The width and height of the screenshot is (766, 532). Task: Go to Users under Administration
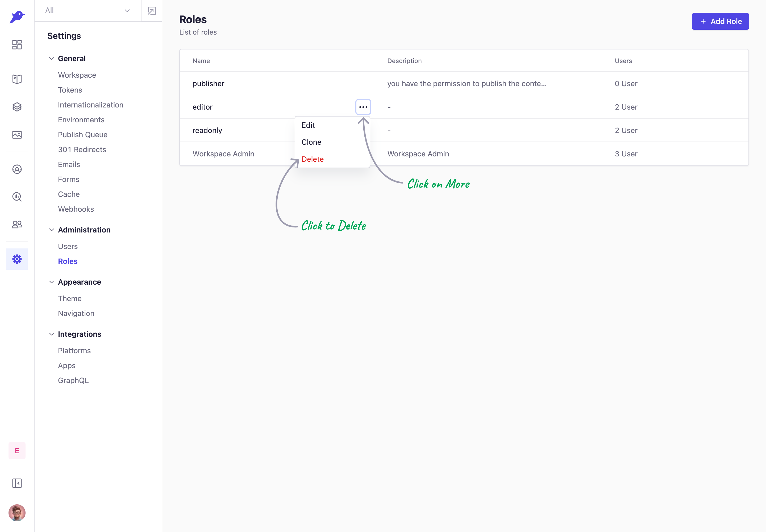[x=68, y=246]
